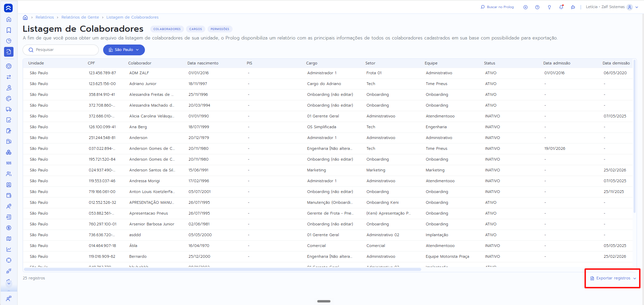The image size is (644, 305).
Task: Open the bookmark icon in the sidebar
Action: tap(9, 30)
